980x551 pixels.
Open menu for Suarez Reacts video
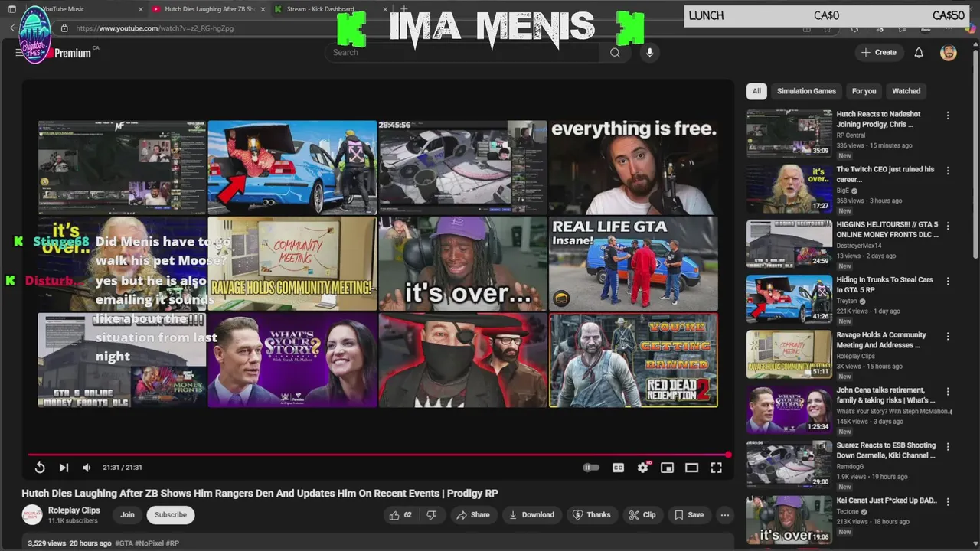click(948, 446)
